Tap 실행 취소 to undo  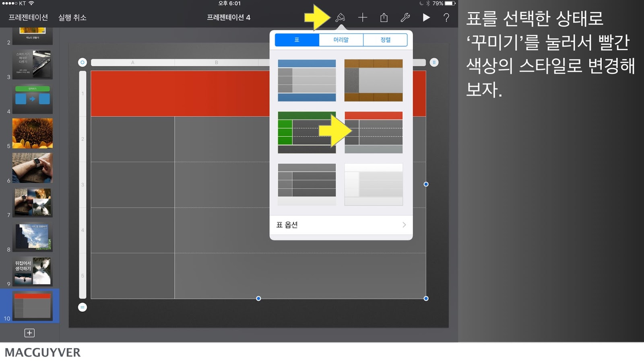(x=72, y=17)
